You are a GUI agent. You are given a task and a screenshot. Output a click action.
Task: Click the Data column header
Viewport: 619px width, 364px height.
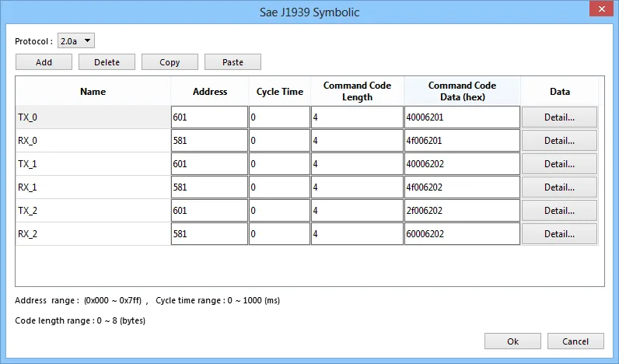tap(559, 91)
